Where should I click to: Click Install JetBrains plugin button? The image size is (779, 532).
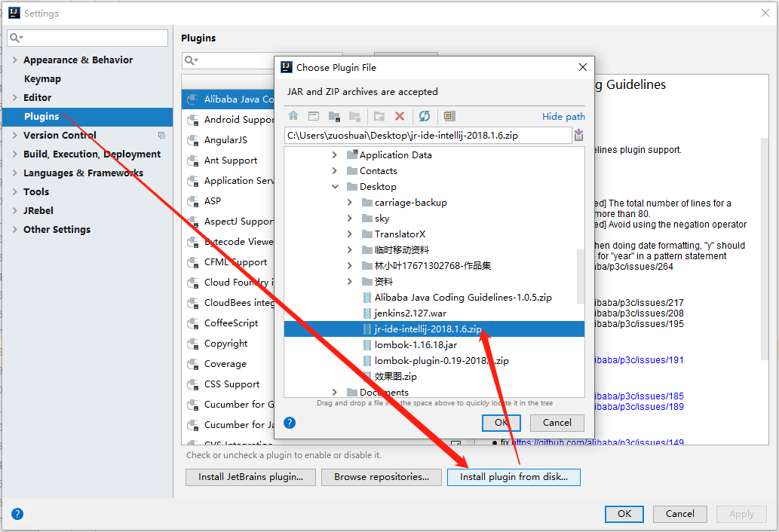tap(251, 477)
